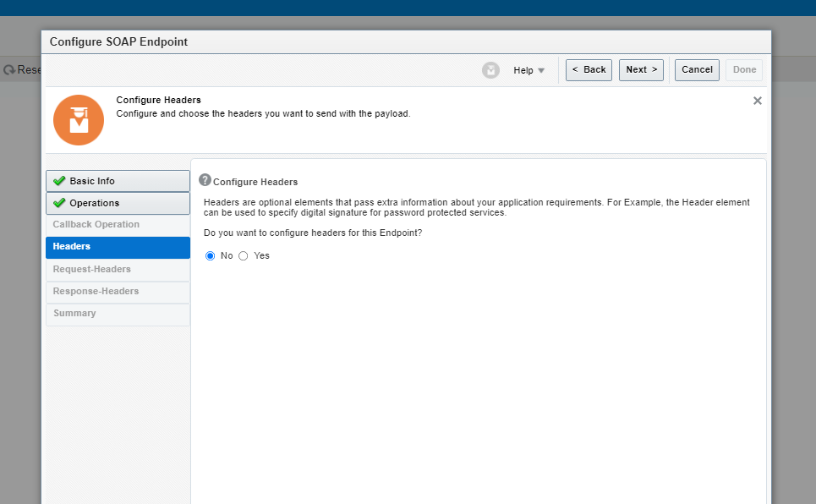This screenshot has width=816, height=504.
Task: Click Next to proceed
Action: pyautogui.click(x=641, y=70)
